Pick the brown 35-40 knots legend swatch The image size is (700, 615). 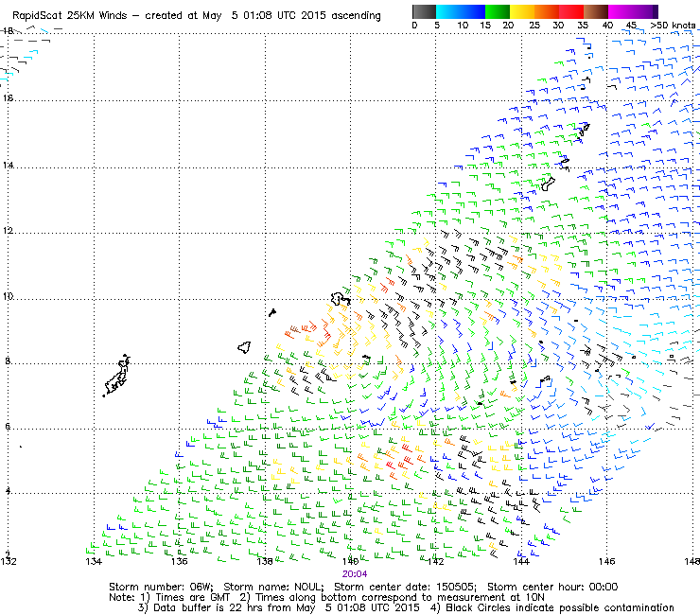(x=596, y=11)
